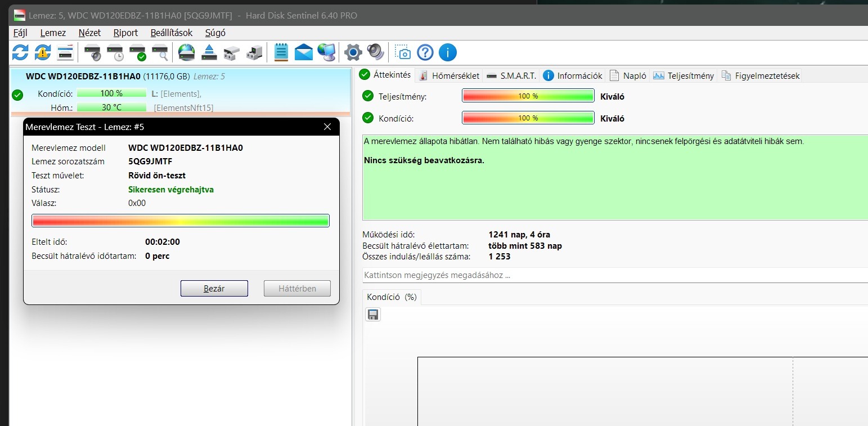Switch to the S.M.A.R.T. tab

[511, 75]
